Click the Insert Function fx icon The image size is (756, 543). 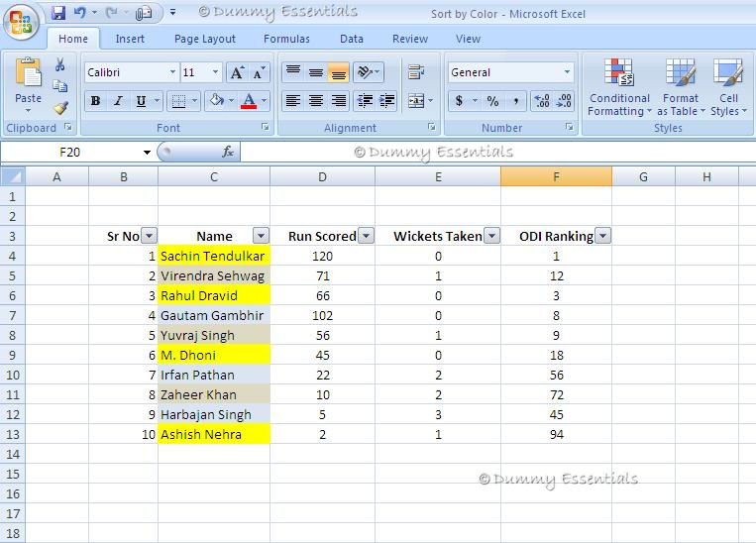pyautogui.click(x=228, y=152)
